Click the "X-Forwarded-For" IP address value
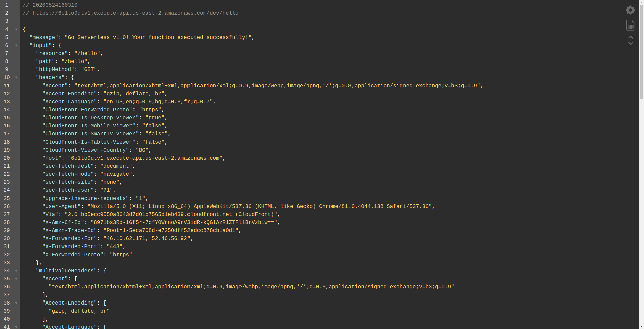Screen dimensions: 644x329 147,239
